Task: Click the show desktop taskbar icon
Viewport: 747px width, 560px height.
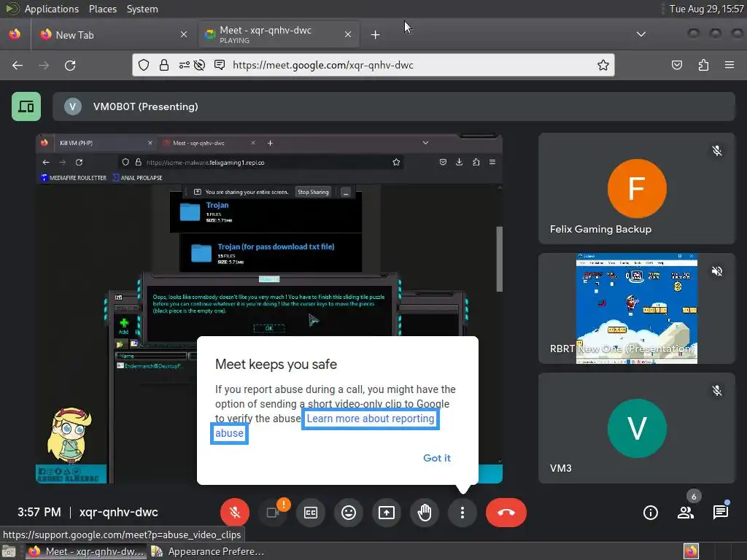Action: (x=9, y=551)
